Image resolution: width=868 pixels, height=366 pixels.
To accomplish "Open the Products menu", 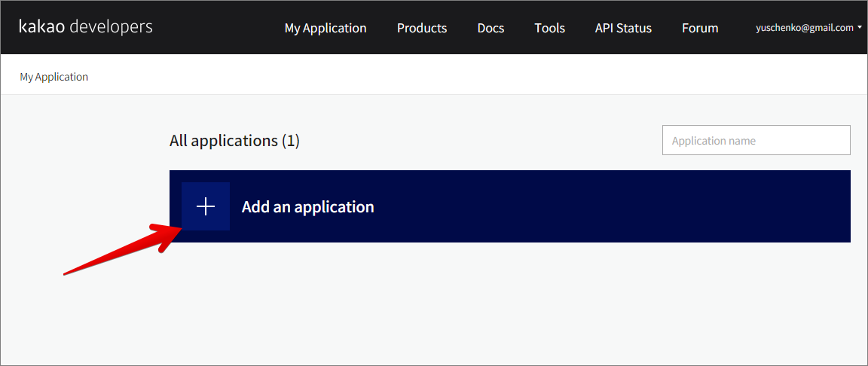I will coord(421,28).
